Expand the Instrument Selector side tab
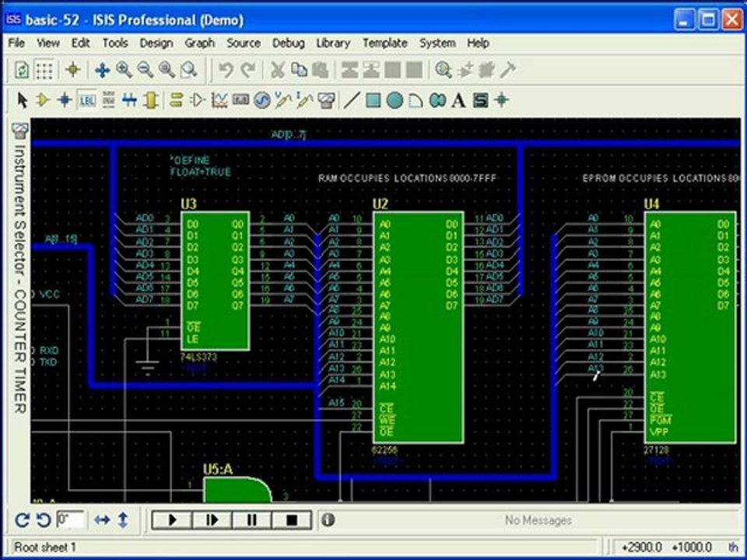The width and height of the screenshot is (747, 560). [x=19, y=269]
